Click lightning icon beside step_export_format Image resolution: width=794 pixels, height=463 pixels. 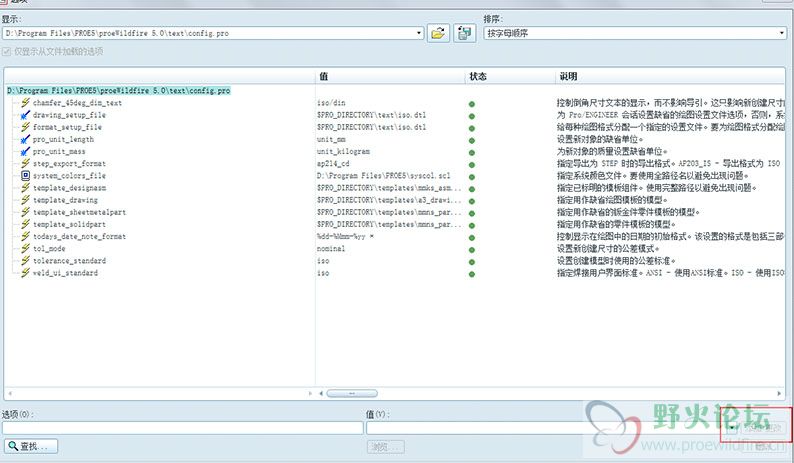[25, 164]
